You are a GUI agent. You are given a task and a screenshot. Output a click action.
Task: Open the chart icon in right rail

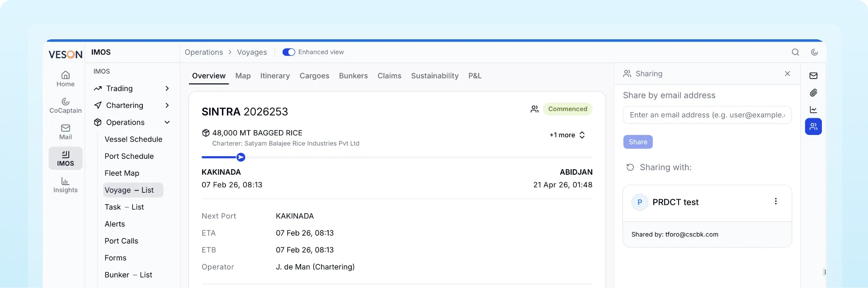(813, 110)
